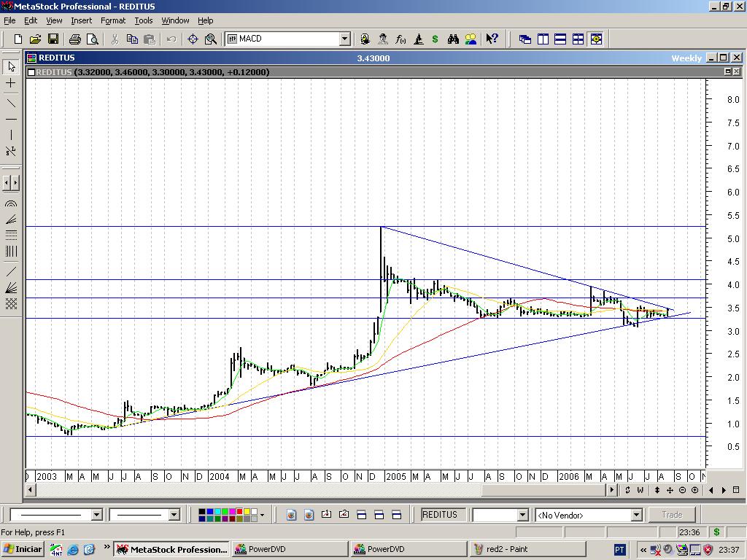Click the Cut scissors icon
This screenshot has height=560, width=747.
point(115,39)
